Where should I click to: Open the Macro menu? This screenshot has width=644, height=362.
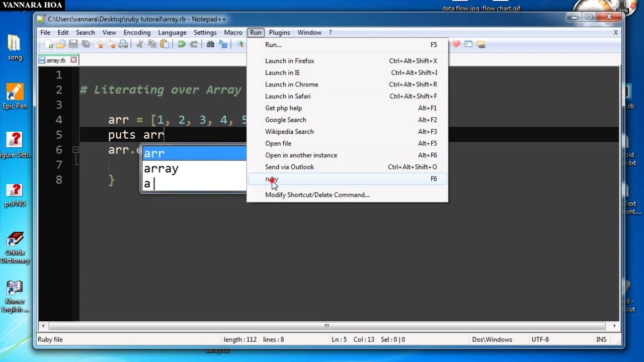click(x=233, y=33)
